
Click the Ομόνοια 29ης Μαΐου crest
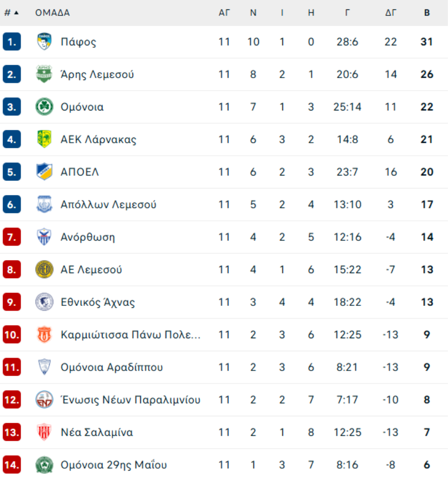tap(44, 465)
